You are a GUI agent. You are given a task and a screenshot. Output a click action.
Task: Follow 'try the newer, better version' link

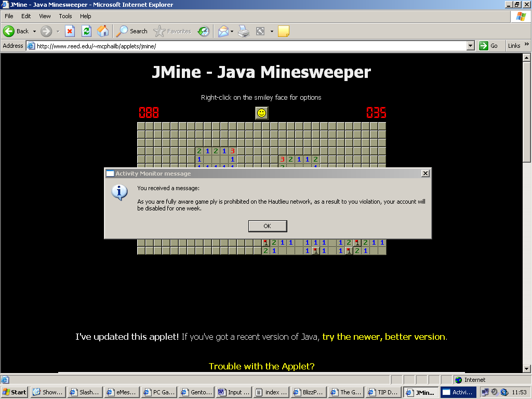click(x=384, y=337)
